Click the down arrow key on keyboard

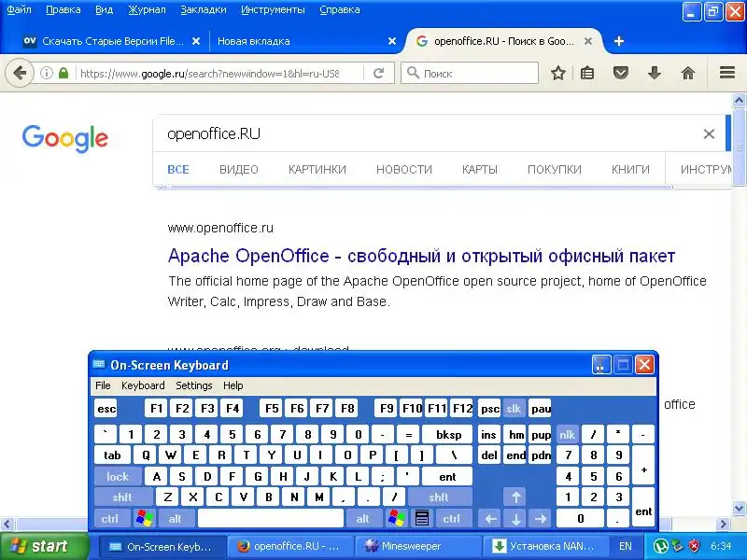click(x=515, y=518)
